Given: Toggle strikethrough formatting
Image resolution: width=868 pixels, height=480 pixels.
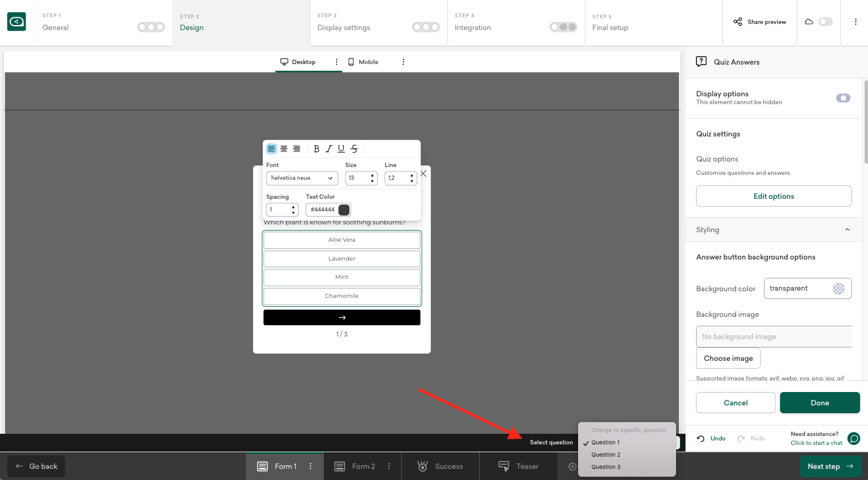Looking at the screenshot, I should pyautogui.click(x=354, y=149).
